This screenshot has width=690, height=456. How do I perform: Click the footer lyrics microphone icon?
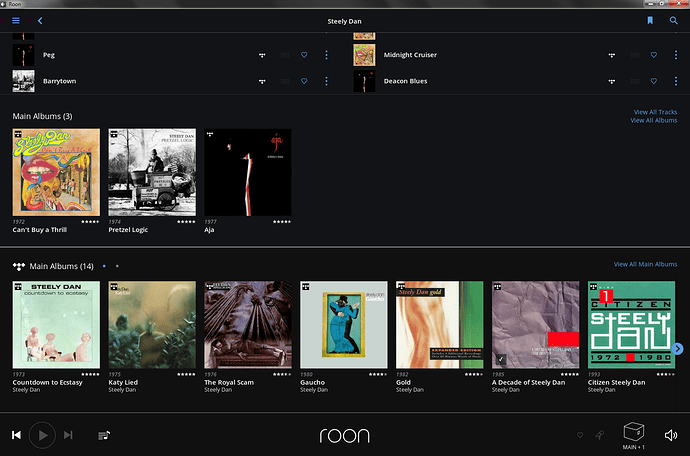pyautogui.click(x=599, y=435)
